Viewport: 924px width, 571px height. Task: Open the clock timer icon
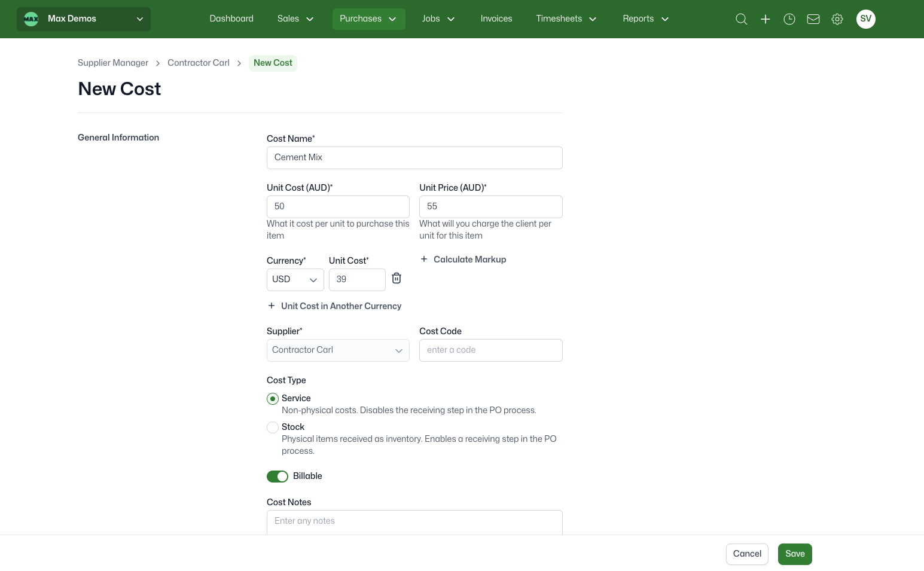(789, 19)
